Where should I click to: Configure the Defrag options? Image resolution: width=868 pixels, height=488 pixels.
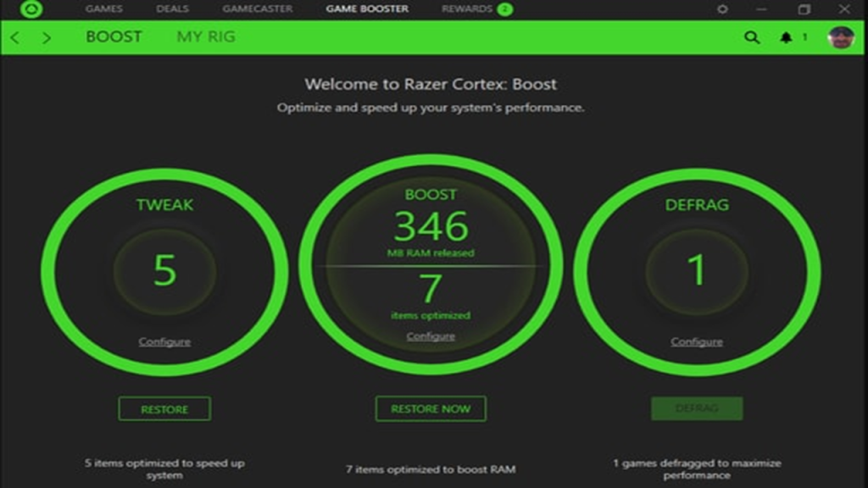[696, 341]
